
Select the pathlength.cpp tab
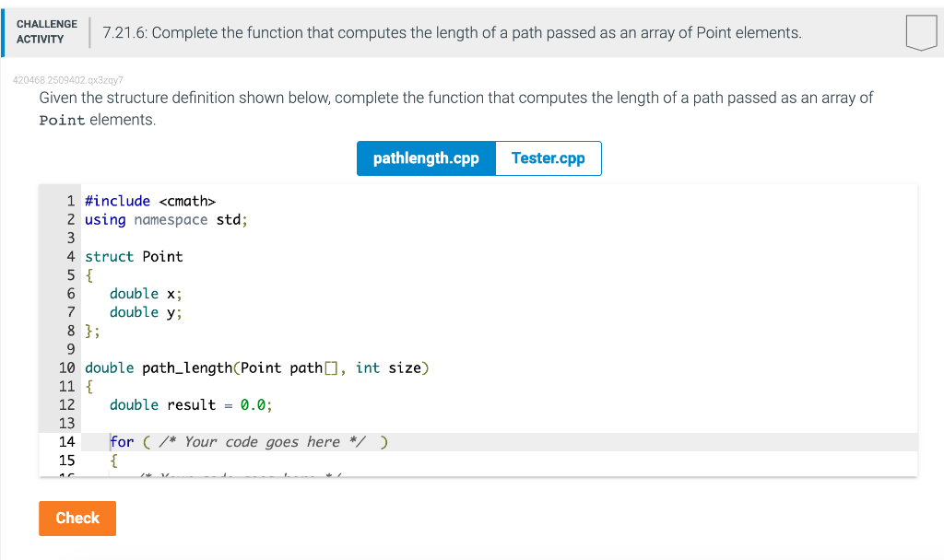click(x=426, y=158)
